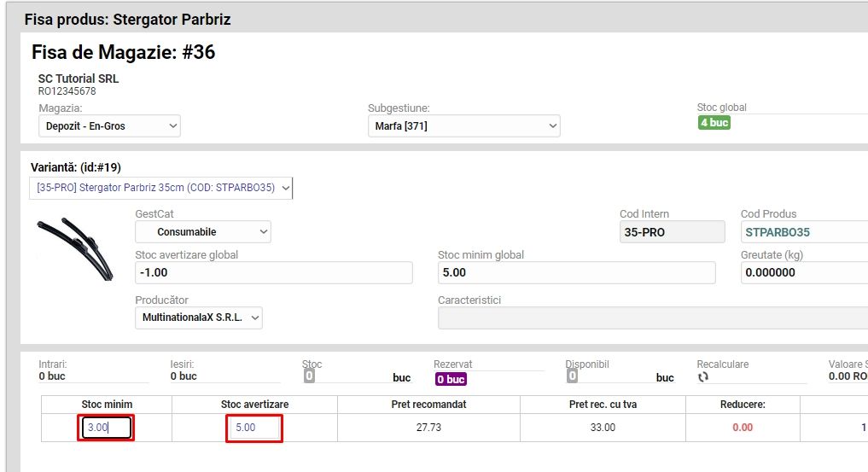The width and height of the screenshot is (868, 472).
Task: Click the Pret recomandat 27.73 cell
Action: 428,428
